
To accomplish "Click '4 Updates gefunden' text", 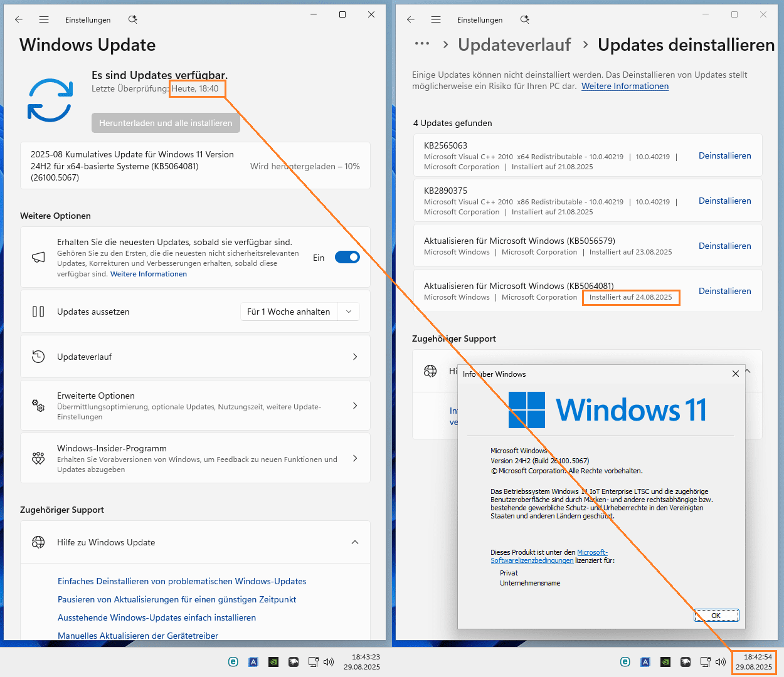I will point(452,123).
